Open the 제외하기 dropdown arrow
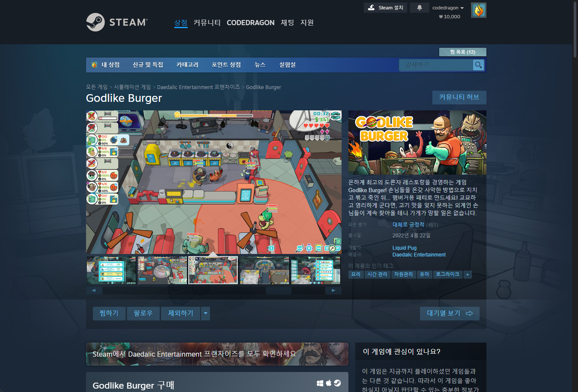578x392 pixels. [206, 313]
